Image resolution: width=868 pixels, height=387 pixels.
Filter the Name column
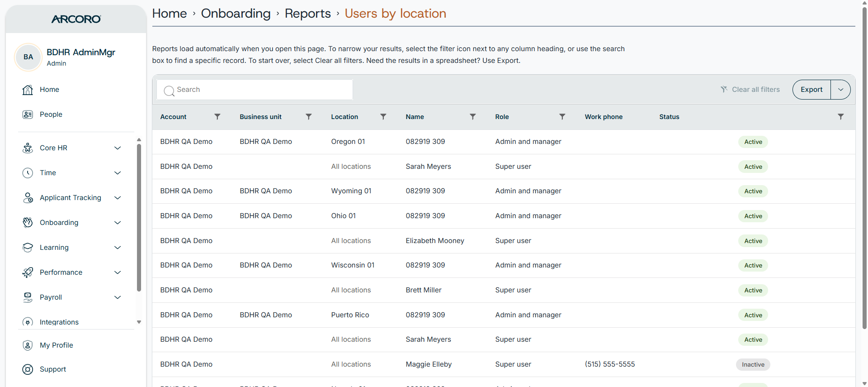[x=472, y=117]
